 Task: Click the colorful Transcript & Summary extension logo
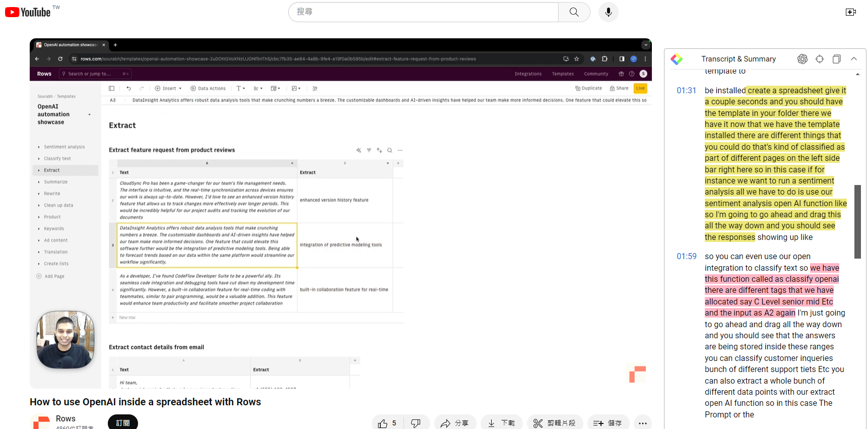pyautogui.click(x=677, y=59)
